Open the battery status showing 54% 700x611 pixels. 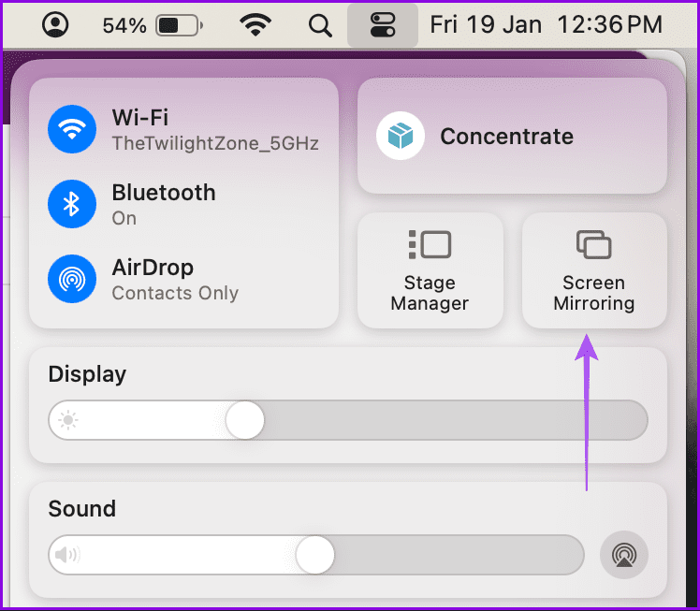153,25
